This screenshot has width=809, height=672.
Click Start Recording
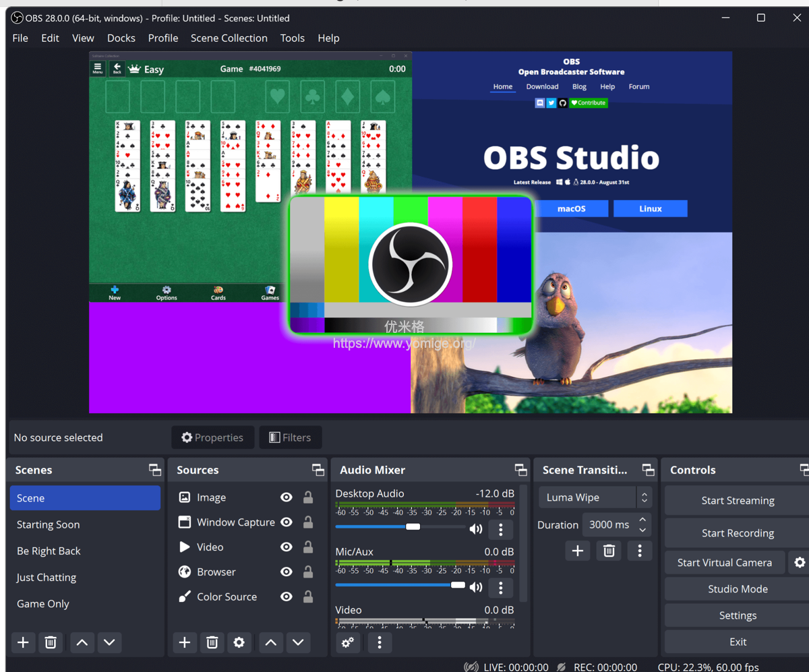[736, 532]
